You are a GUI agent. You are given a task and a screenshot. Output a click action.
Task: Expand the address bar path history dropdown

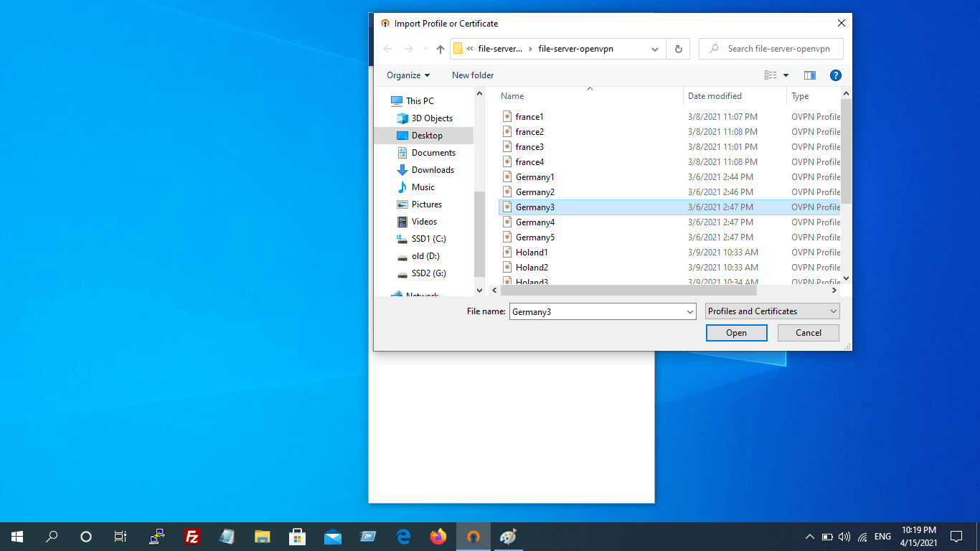tap(654, 50)
